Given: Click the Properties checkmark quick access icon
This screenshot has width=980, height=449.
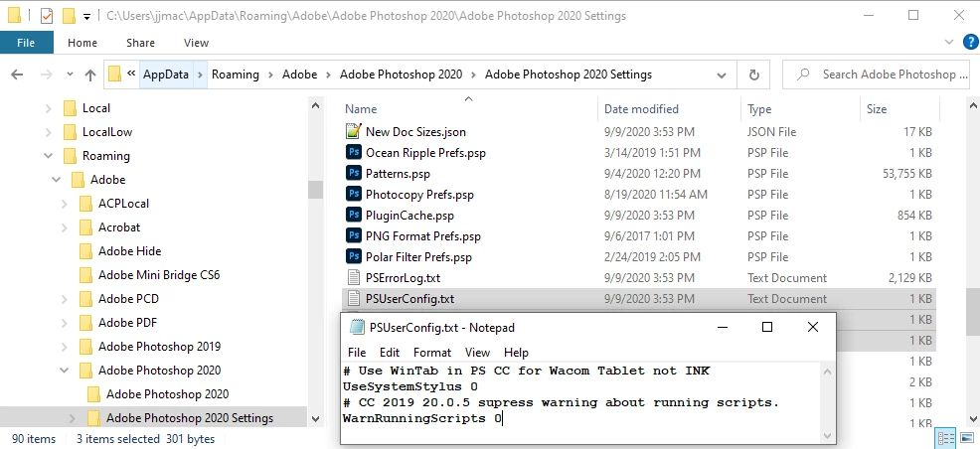Looking at the screenshot, I should click(47, 16).
